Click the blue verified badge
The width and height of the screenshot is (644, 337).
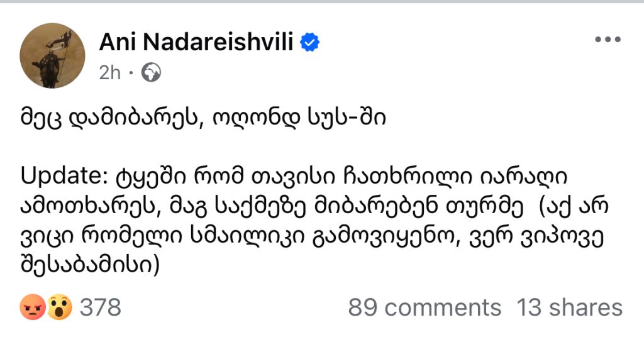[x=311, y=42]
